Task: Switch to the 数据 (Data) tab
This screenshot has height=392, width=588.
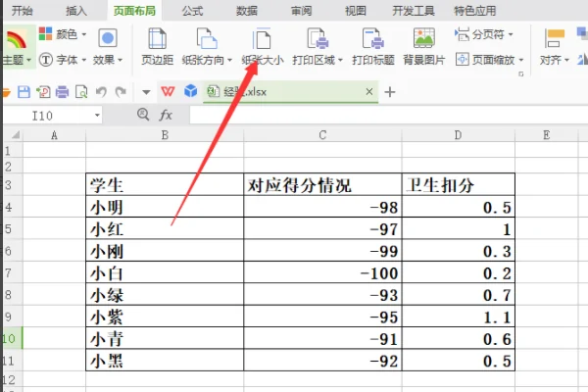Action: coord(247,11)
